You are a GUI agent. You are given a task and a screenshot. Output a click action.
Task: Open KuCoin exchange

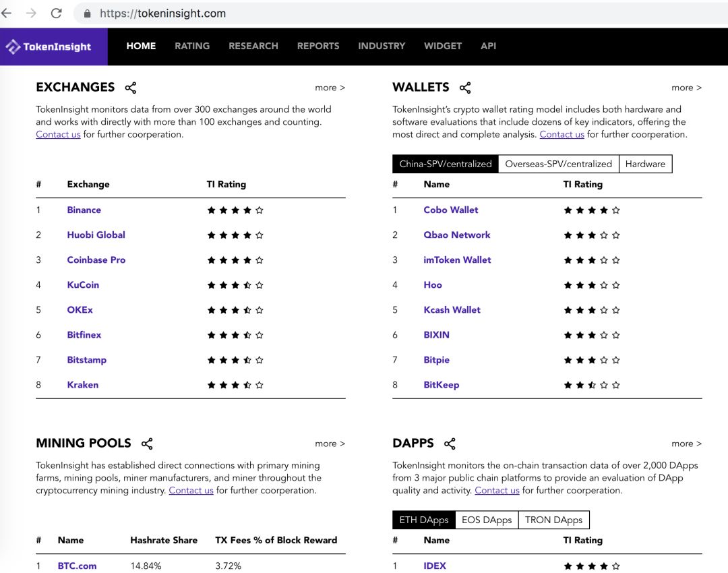click(83, 285)
